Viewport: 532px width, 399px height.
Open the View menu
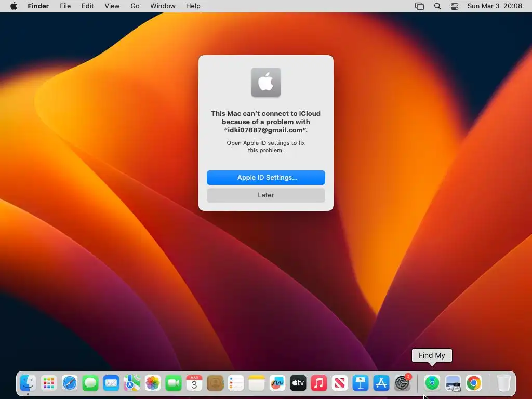[112, 6]
